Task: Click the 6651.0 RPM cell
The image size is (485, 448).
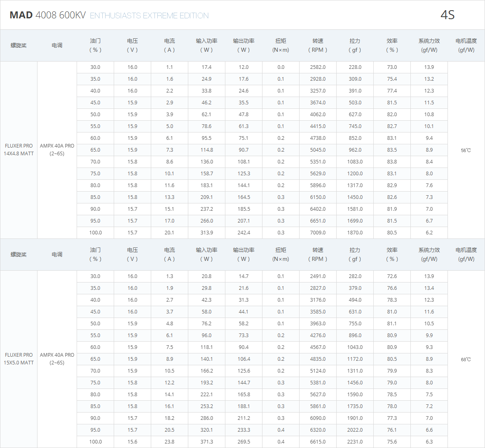Action: [x=318, y=221]
